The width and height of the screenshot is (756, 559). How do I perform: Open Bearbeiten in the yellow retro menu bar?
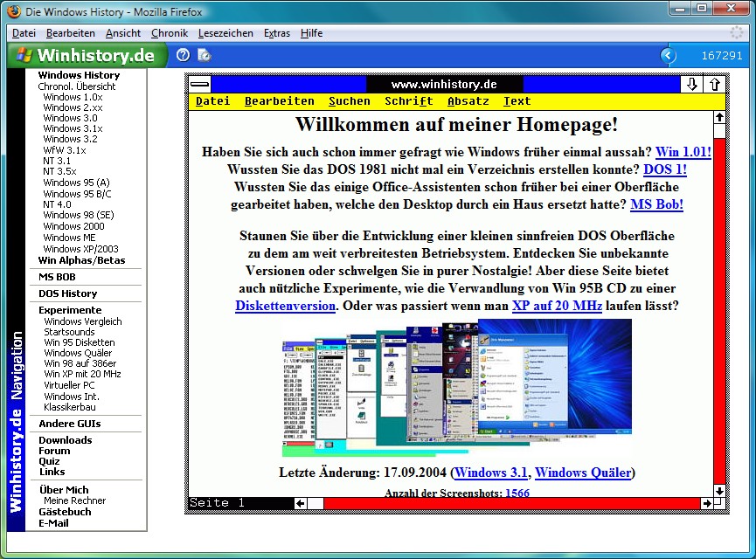(279, 101)
